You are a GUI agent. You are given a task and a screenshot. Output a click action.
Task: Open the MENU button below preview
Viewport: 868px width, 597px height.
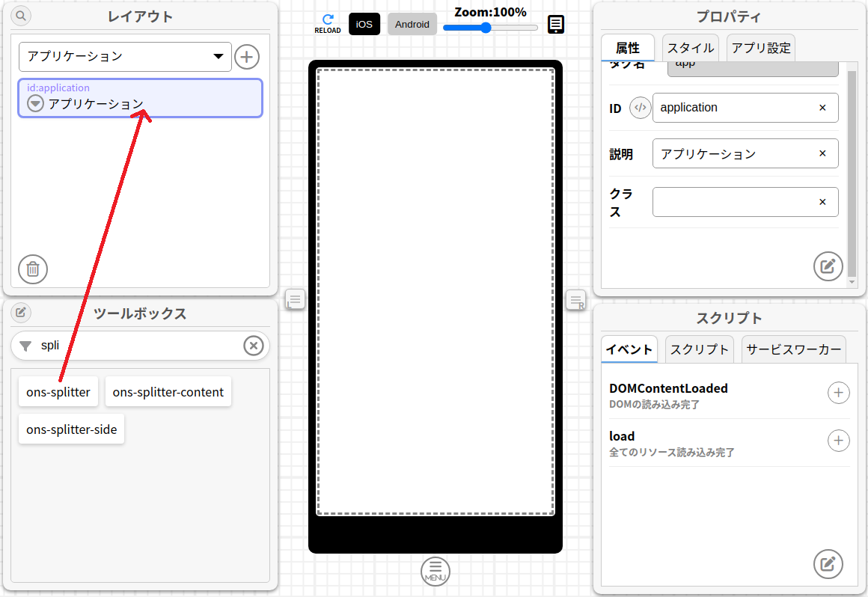coord(435,571)
